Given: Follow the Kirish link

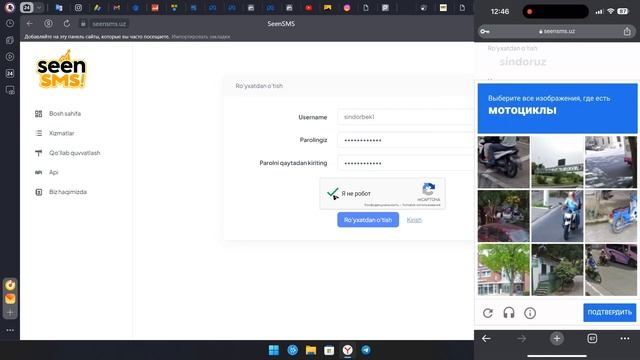Looking at the screenshot, I should pyautogui.click(x=414, y=220).
